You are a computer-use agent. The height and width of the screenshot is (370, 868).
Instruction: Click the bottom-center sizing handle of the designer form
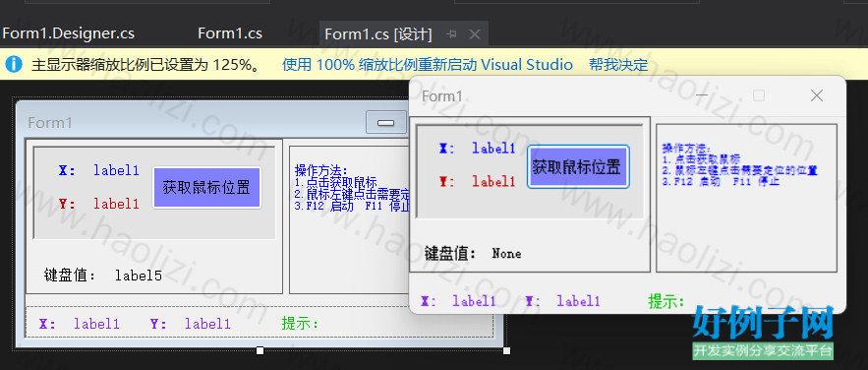point(260,350)
